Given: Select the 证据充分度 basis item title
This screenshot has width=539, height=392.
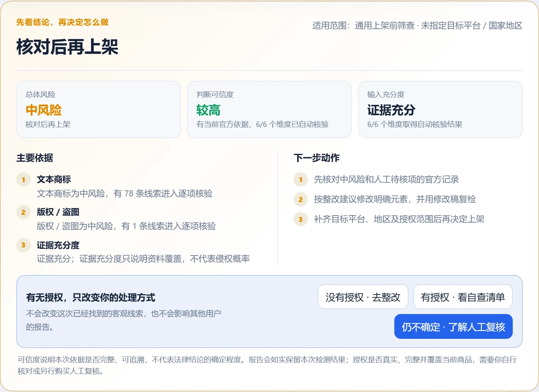Looking at the screenshot, I should [58, 245].
